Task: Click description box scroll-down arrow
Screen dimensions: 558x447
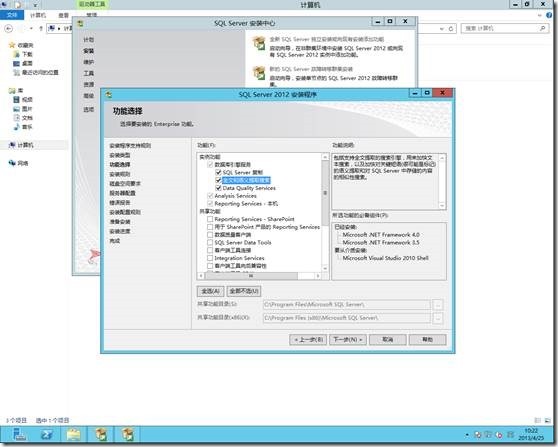Action: point(442,205)
